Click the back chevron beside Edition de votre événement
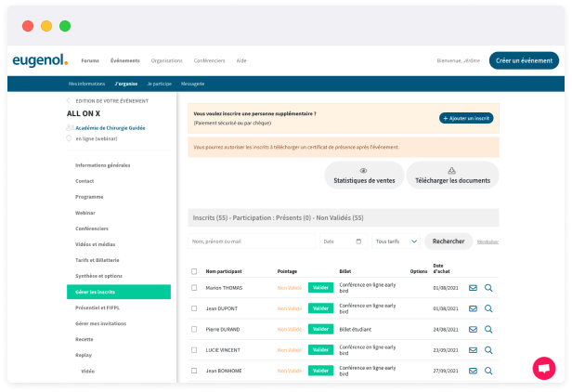This screenshot has width=572, height=392. pyautogui.click(x=70, y=100)
